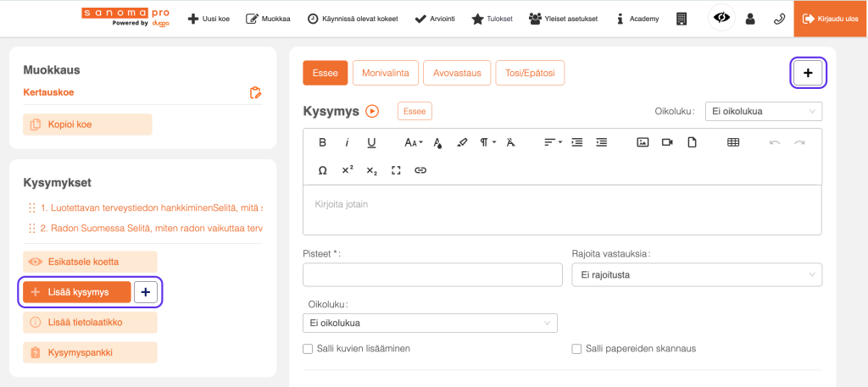Open the text color picker

tap(437, 142)
